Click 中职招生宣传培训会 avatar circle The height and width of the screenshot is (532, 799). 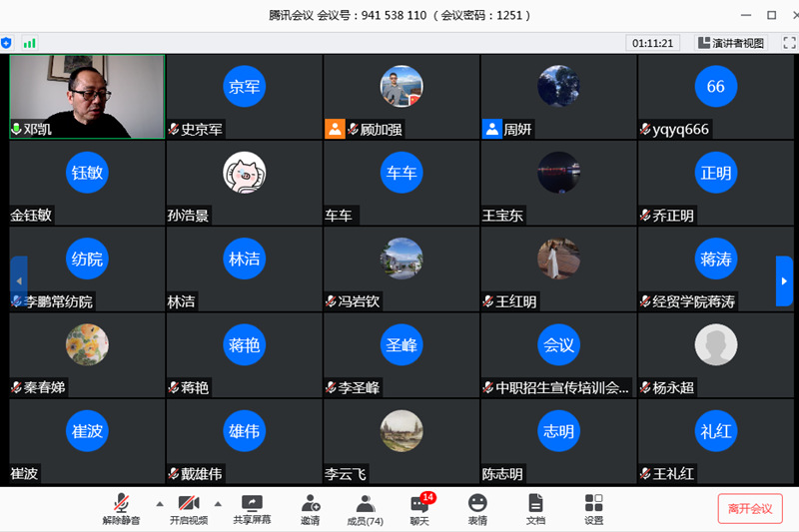[x=558, y=344]
